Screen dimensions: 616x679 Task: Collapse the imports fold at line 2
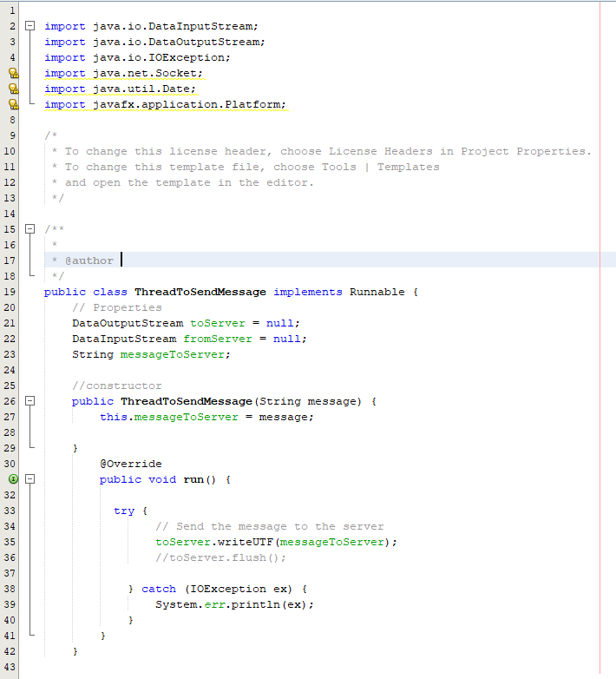coord(29,26)
